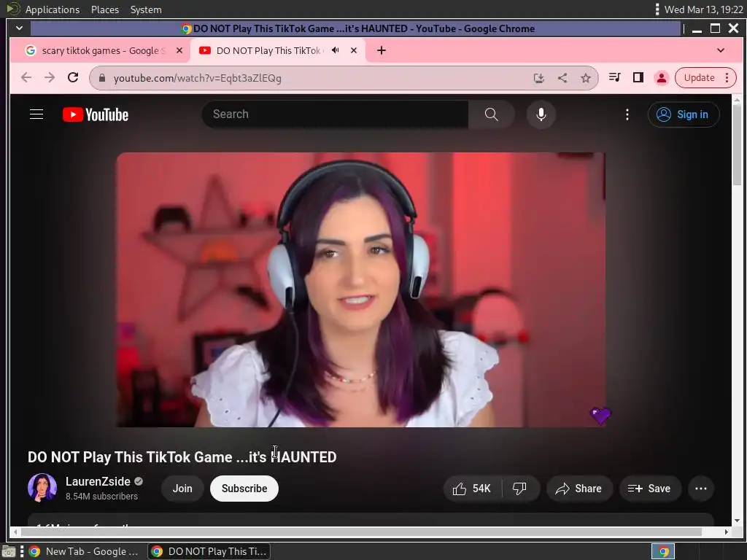
Task: Join the LaurenZside channel membership
Action: click(x=182, y=489)
